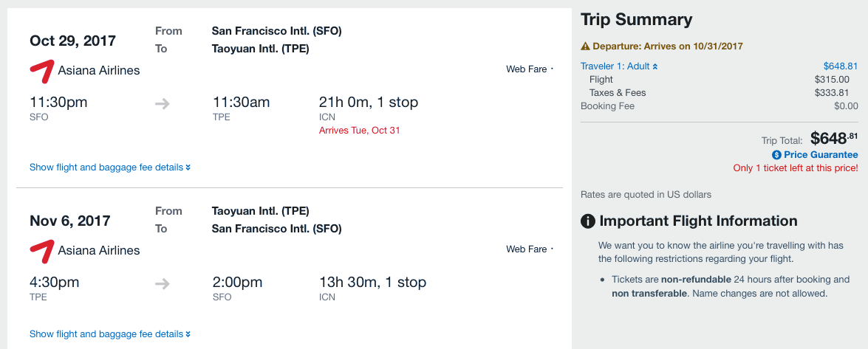
Task: Click the Nov 6, 2017 return date heading
Action: pyautogui.click(x=70, y=221)
